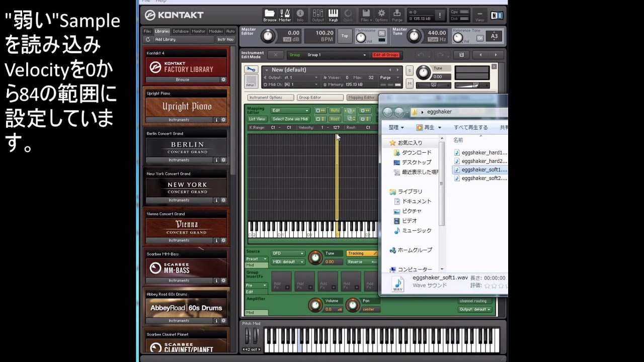Exit Instrument Edit Mode with X button

pyautogui.click(x=275, y=54)
